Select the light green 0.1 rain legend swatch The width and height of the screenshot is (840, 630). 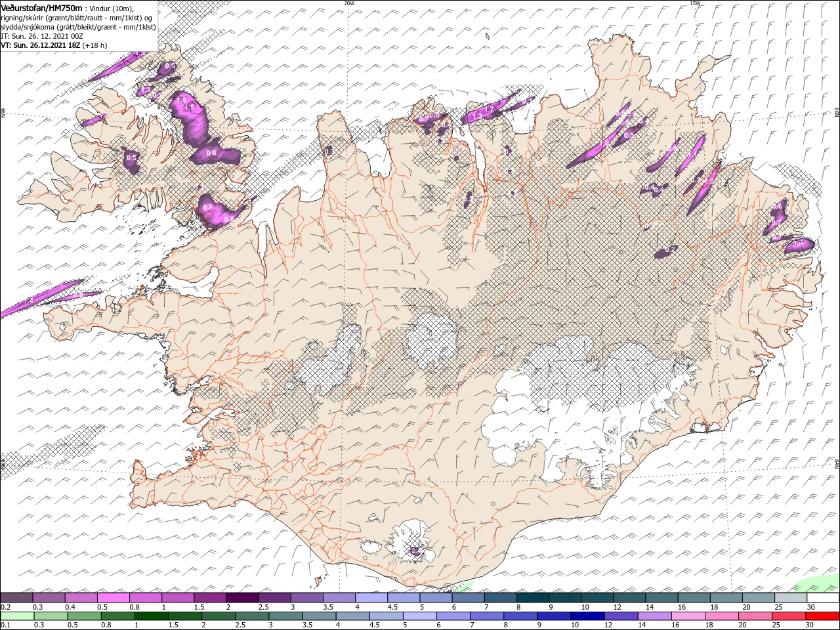[16, 616]
